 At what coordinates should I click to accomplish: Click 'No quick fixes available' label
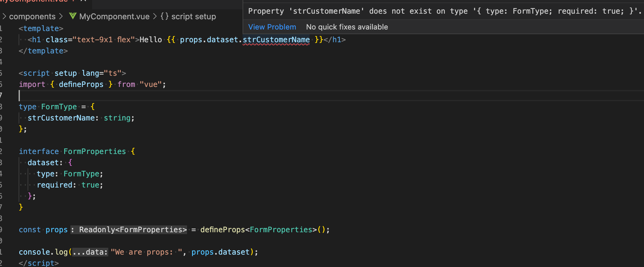pos(347,27)
